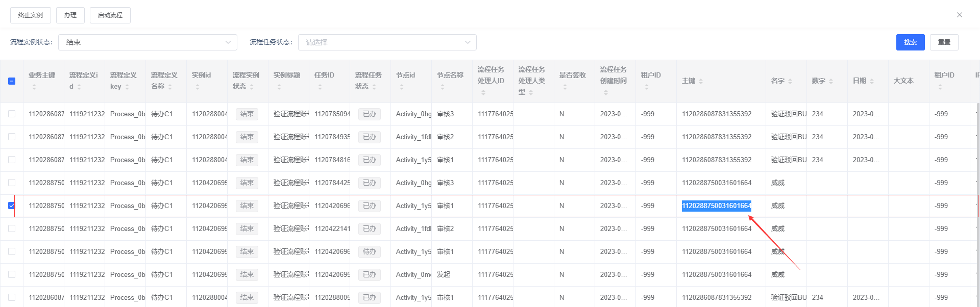
Task: Click the sort icon for 主键 column
Action: point(701,81)
